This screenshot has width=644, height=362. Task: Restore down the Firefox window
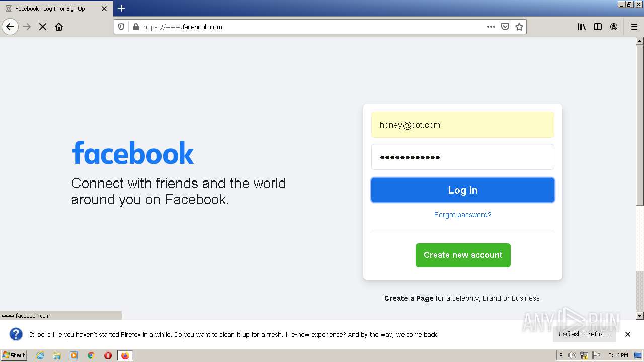(x=630, y=4)
